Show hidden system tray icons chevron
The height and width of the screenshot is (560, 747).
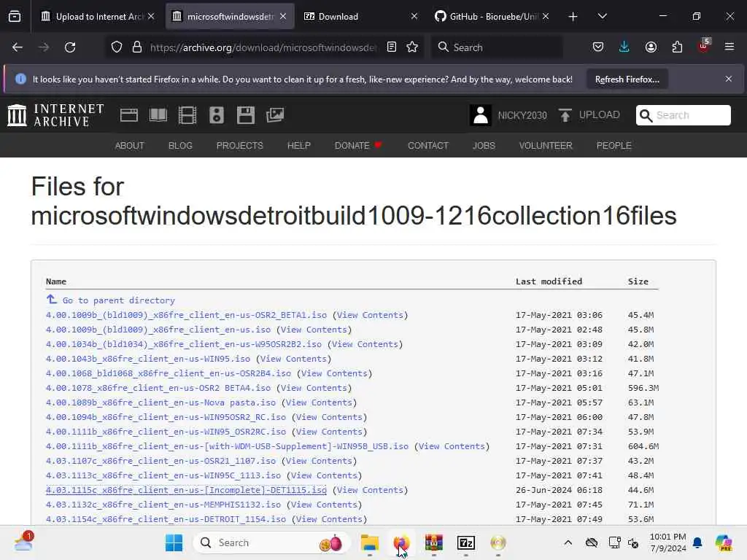[568, 542]
